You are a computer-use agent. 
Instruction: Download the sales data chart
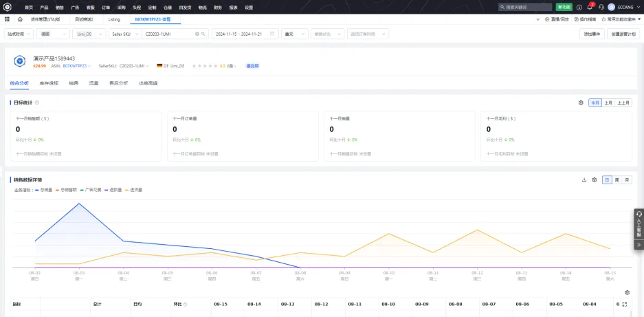[x=584, y=179]
